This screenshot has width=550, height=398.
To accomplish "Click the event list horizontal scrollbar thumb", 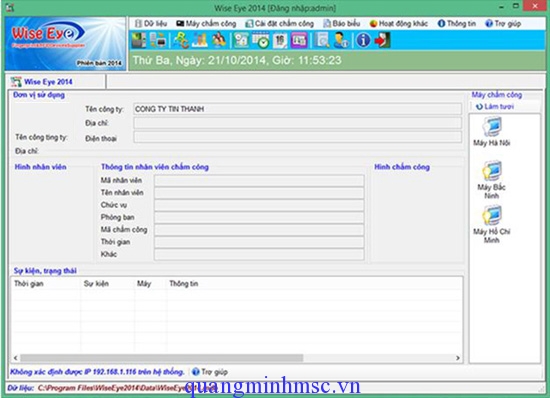I will pyautogui.click(x=162, y=358).
